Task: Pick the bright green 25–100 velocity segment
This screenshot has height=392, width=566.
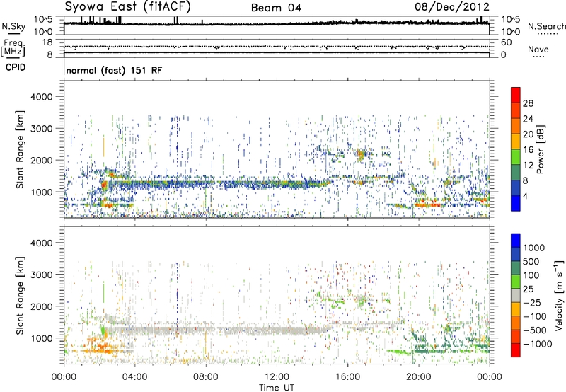Action: 516,282
